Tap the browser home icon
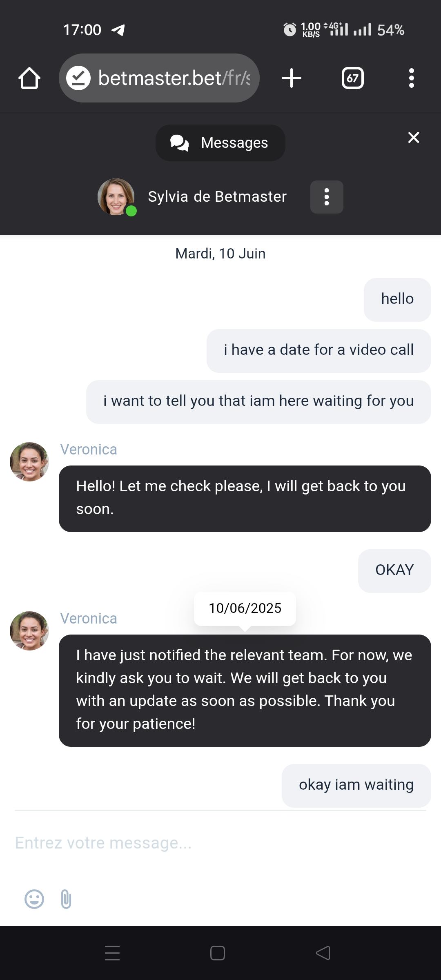The height and width of the screenshot is (980, 441). click(29, 78)
